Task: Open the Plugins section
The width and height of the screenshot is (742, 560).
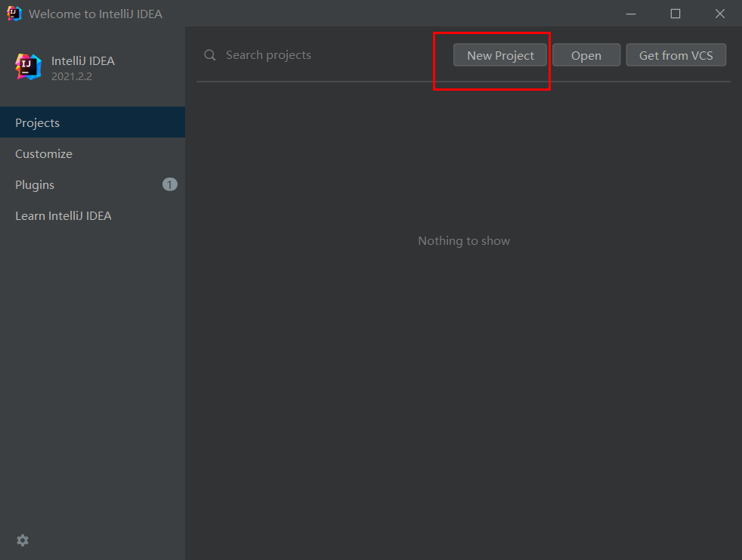Action: (92, 184)
